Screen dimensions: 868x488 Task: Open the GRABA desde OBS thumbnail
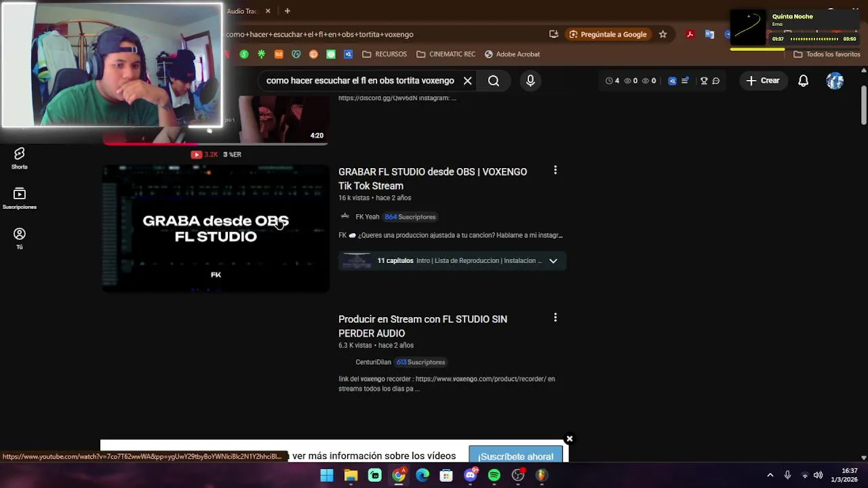click(x=216, y=229)
